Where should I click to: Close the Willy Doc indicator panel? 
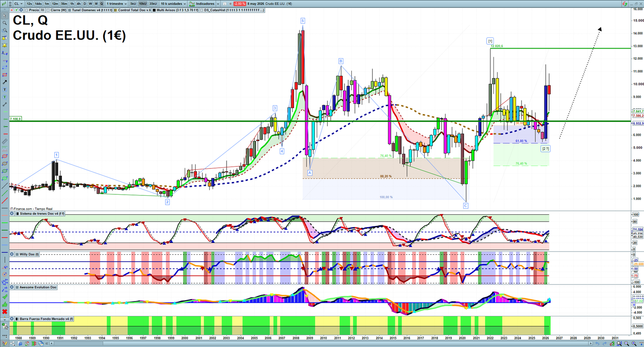pyautogui.click(x=12, y=254)
